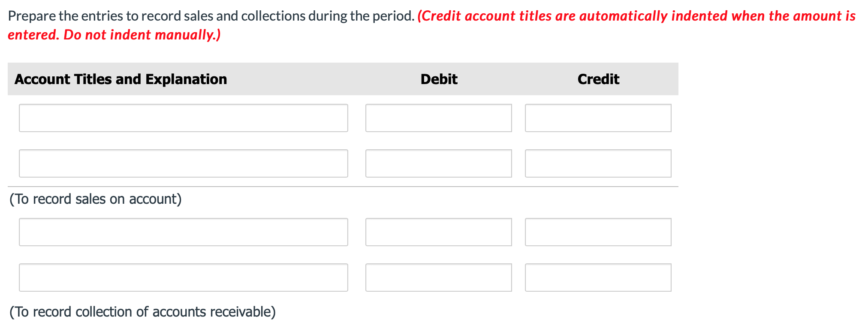Click the Credit column header
The height and width of the screenshot is (326, 868).
pyautogui.click(x=598, y=79)
